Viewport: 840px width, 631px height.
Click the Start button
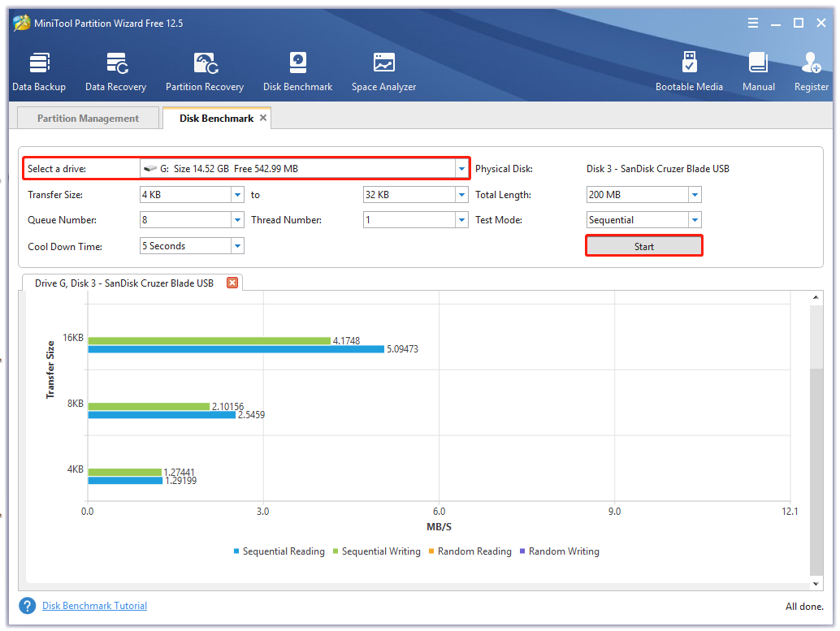pos(644,246)
